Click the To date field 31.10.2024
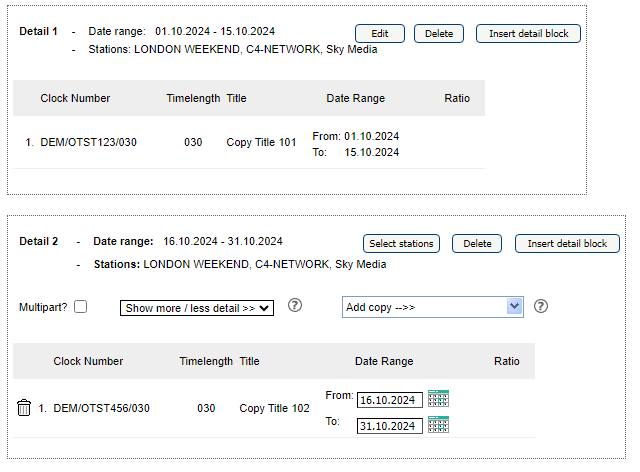Viewport: 640px width, 472px height. click(389, 426)
